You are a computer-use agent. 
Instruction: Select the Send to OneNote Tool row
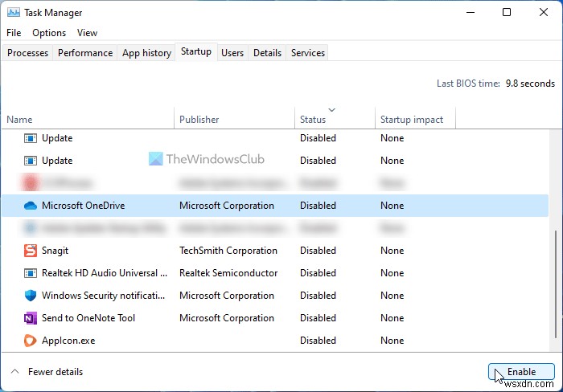point(275,318)
